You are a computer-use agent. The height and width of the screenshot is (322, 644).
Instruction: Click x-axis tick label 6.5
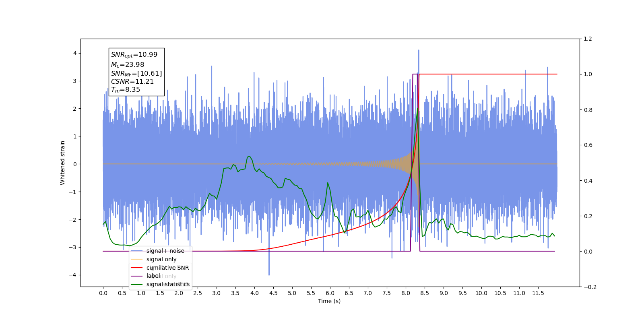tap(349, 293)
